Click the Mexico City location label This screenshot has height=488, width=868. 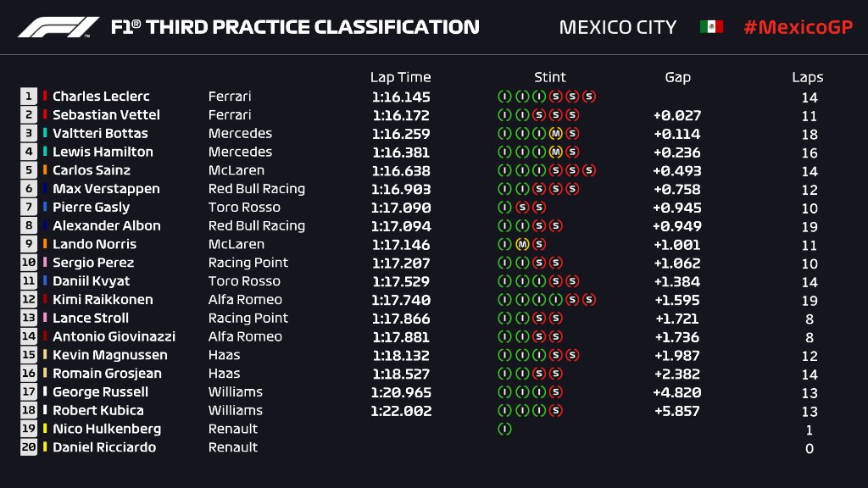[618, 27]
